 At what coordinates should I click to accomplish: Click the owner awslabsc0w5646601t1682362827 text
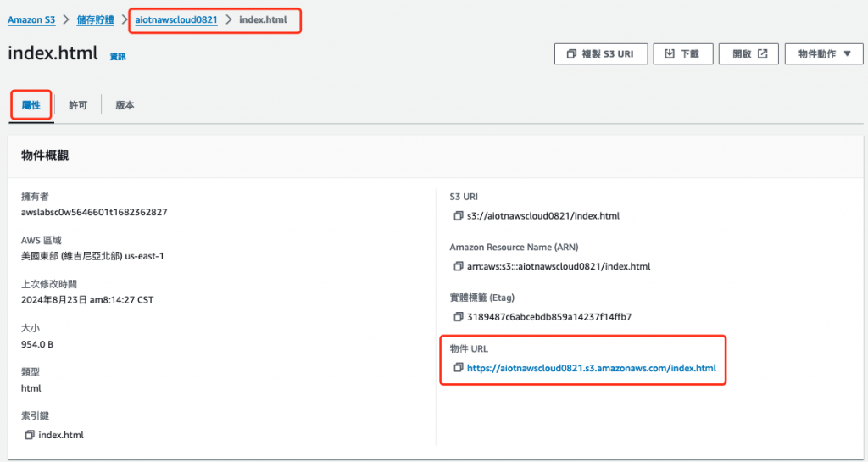click(94, 212)
